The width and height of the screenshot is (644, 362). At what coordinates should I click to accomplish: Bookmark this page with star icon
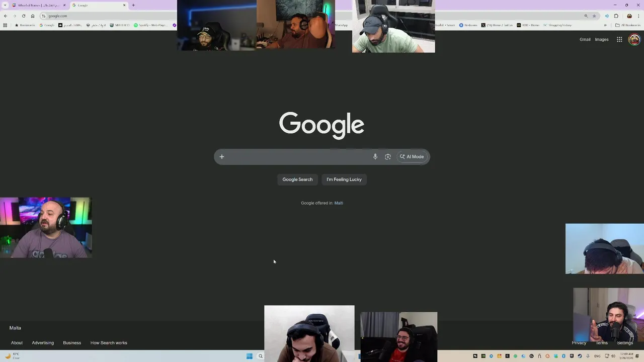point(594,16)
